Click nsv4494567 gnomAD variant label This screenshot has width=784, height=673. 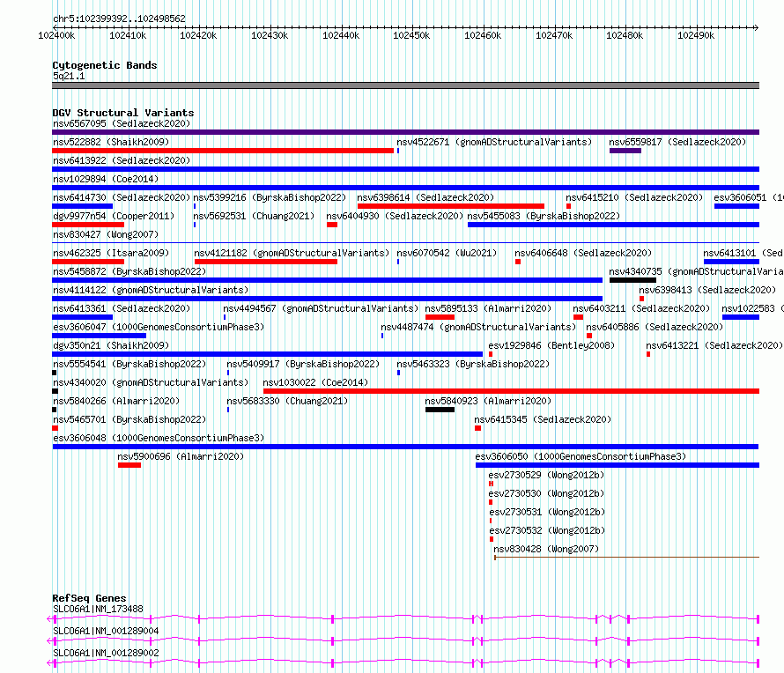point(321,308)
